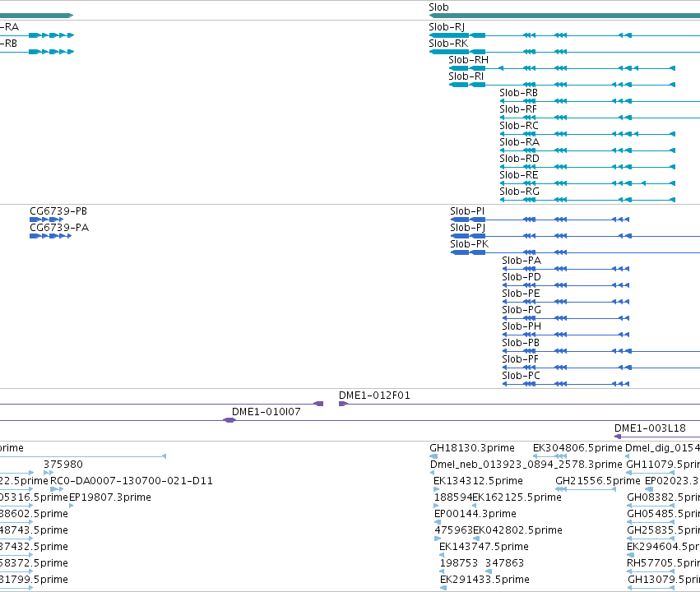Click the Slob-PB protein label
Screen dimensions: 700x592
pyautogui.click(x=521, y=344)
